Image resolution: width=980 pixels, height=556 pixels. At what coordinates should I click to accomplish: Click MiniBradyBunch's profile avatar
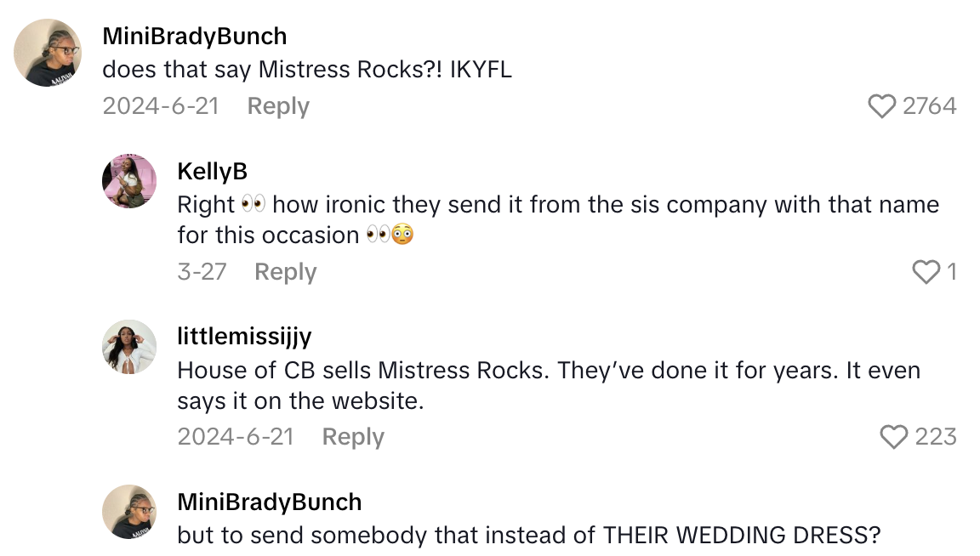pos(47,53)
